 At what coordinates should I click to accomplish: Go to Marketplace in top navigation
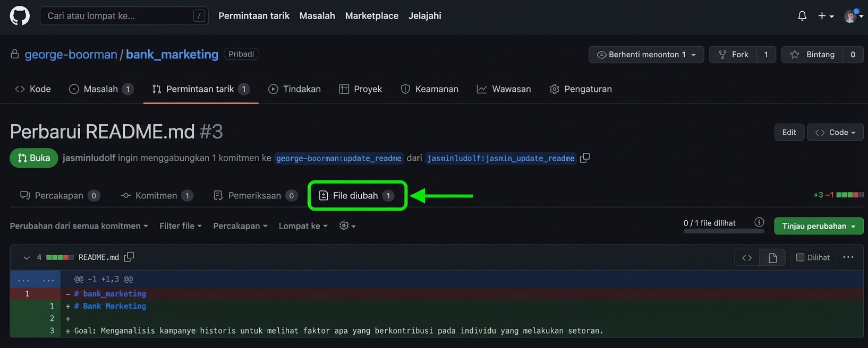coord(372,16)
